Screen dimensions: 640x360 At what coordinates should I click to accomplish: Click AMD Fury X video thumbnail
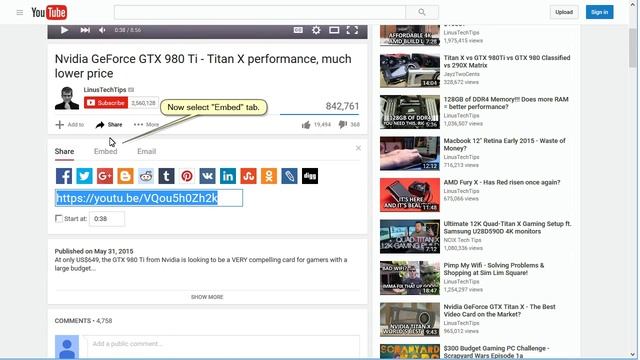(x=410, y=195)
